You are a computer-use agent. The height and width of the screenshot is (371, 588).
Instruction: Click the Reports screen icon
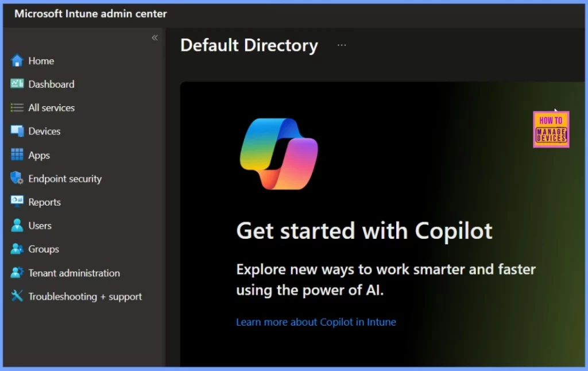pos(17,202)
